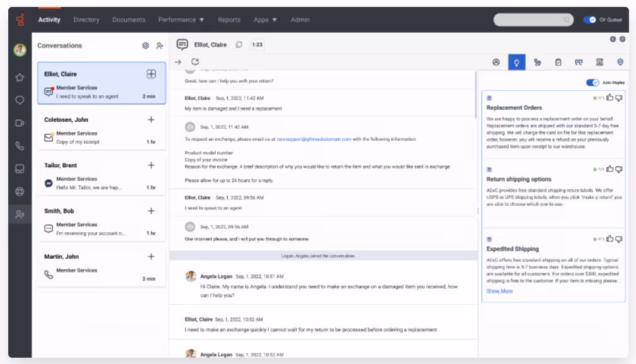
Task: Thumbs up Replacement Orders article
Action: [609, 98]
